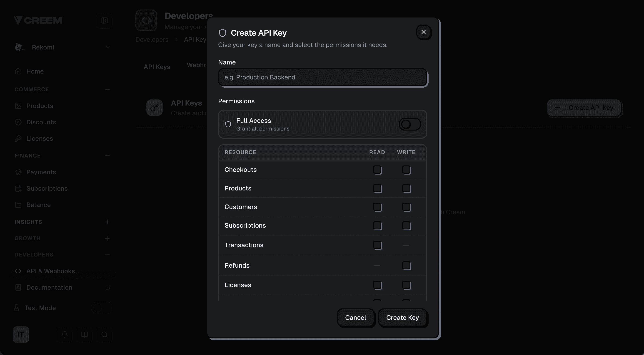
Task: Collapse the Developers section
Action: coord(107,255)
